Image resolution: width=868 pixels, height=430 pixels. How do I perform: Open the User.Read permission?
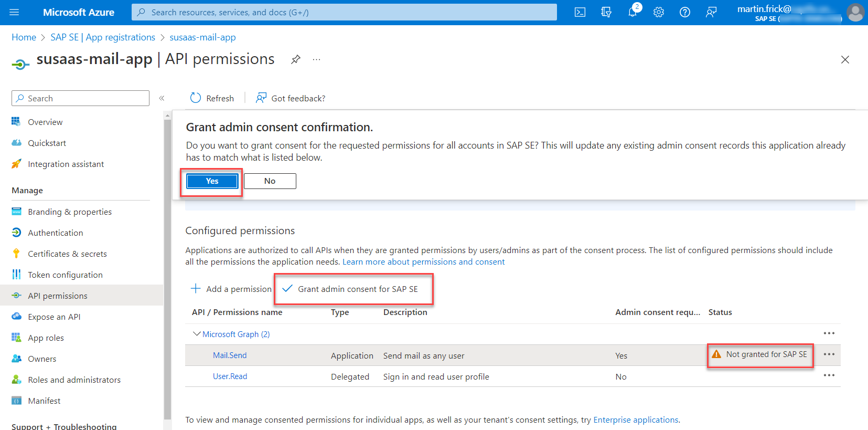tap(230, 376)
